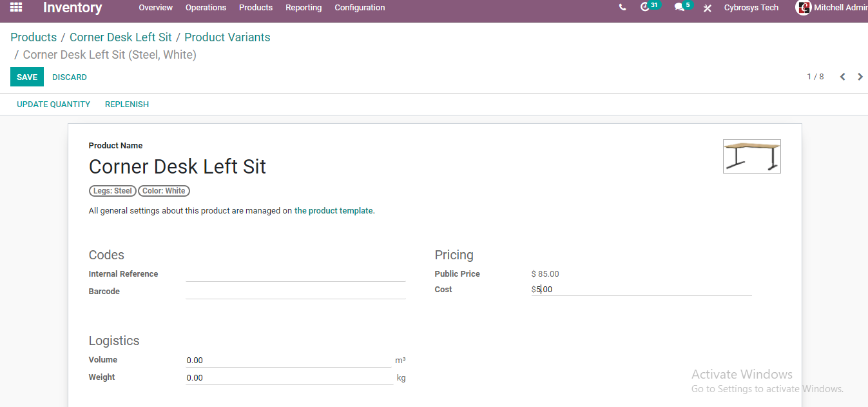Click the Inventory app title
The image size is (868, 407).
(72, 8)
